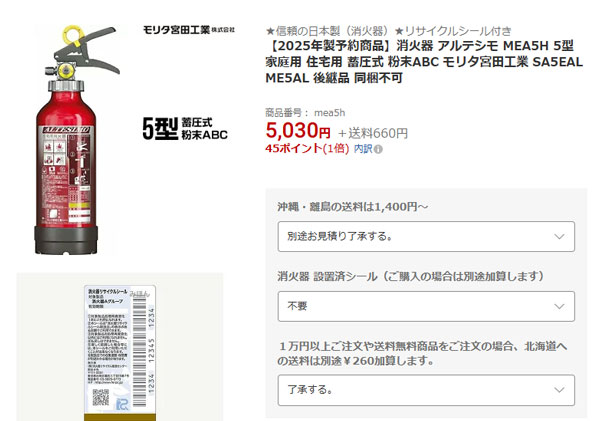Click the 商品番号 mea5h text
The width and height of the screenshot is (600, 421).
coord(305,113)
